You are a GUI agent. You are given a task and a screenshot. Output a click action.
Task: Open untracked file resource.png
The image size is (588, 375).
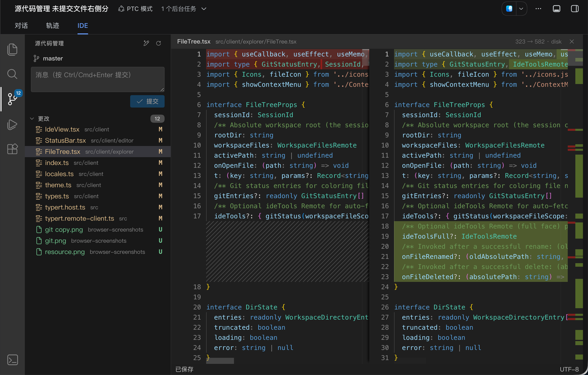coord(98,252)
